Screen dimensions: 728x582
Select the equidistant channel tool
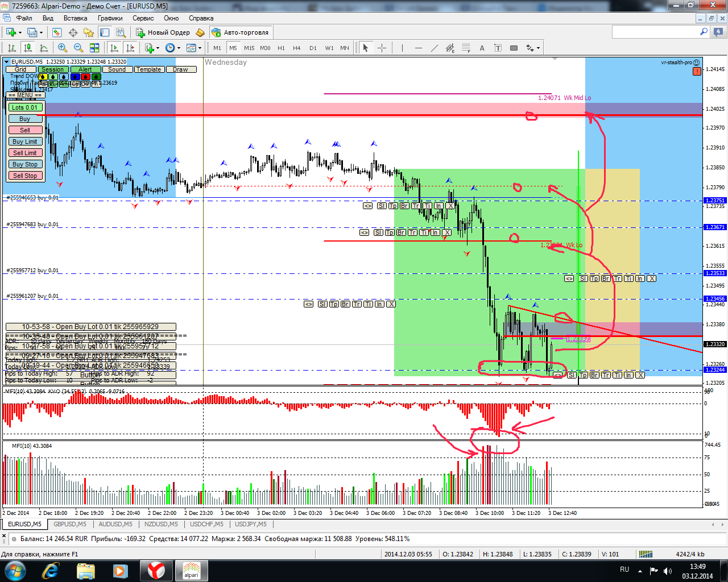pos(450,48)
